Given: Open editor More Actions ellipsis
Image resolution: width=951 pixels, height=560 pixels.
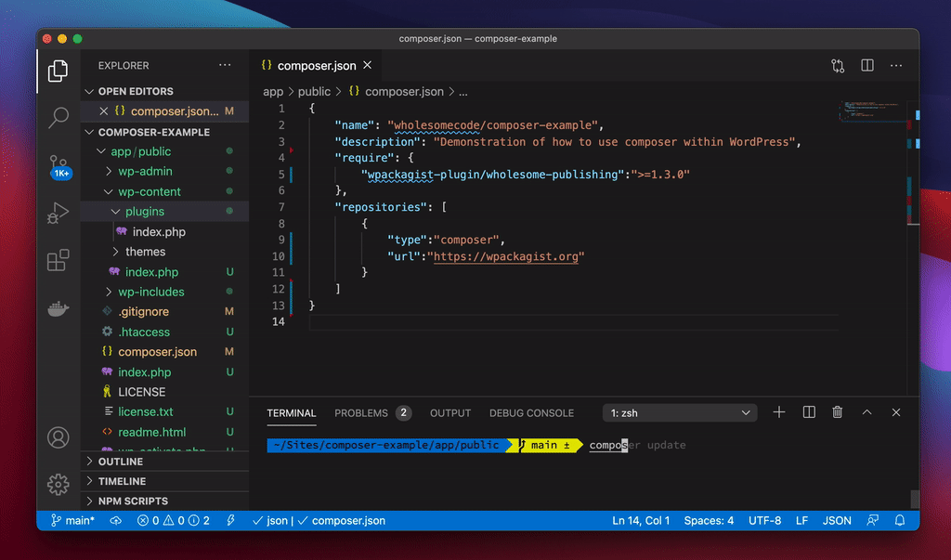Looking at the screenshot, I should 896,66.
